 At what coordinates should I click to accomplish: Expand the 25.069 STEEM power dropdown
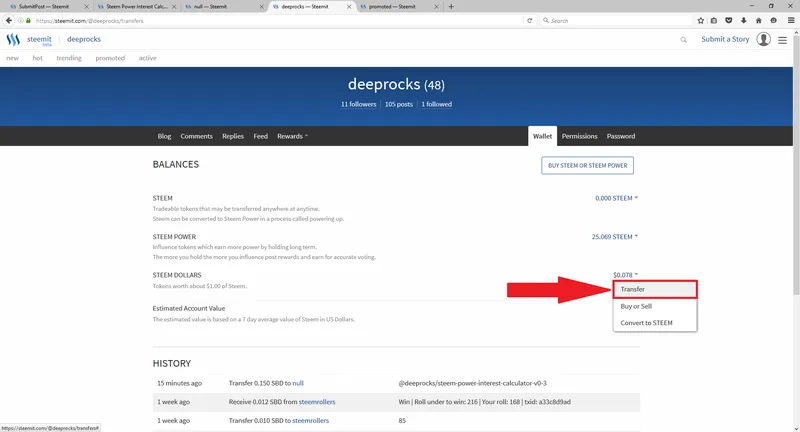tap(615, 237)
